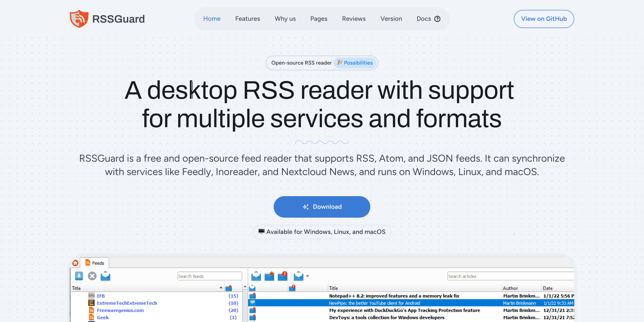Screen dimensions: 644x322
Task: Click the View on GitHub button
Action: 544,19
